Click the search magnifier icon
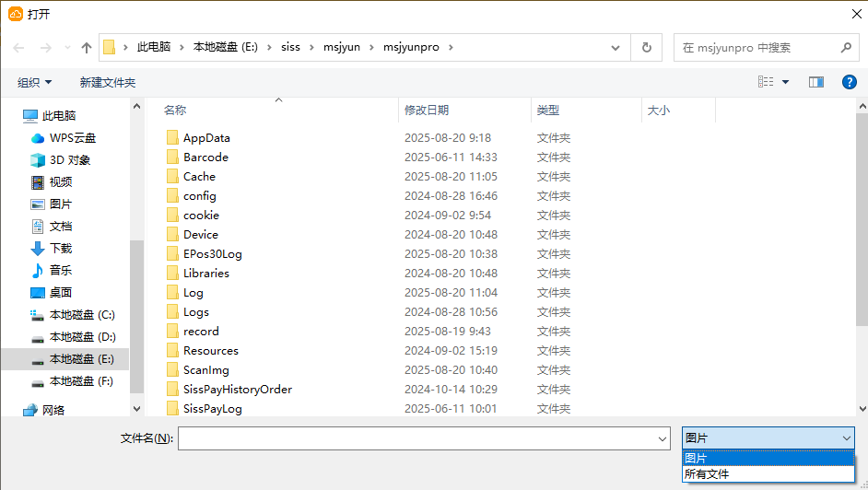 tap(846, 48)
